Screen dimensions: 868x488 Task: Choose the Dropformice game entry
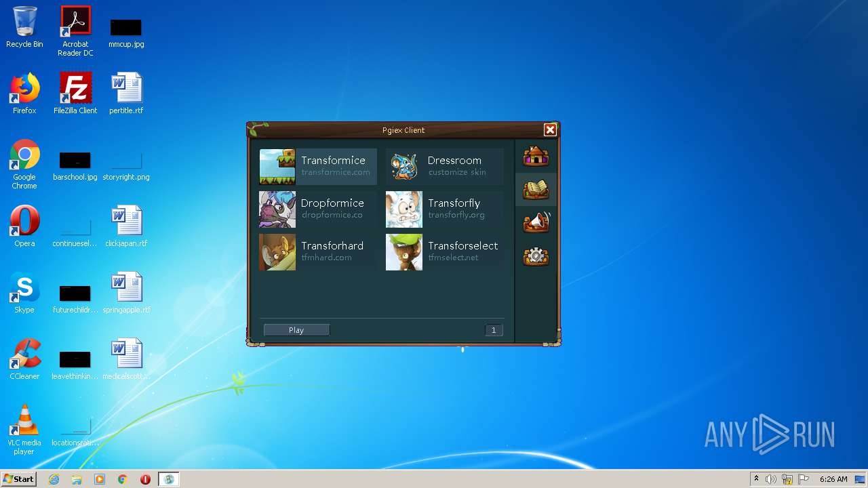[x=317, y=209]
